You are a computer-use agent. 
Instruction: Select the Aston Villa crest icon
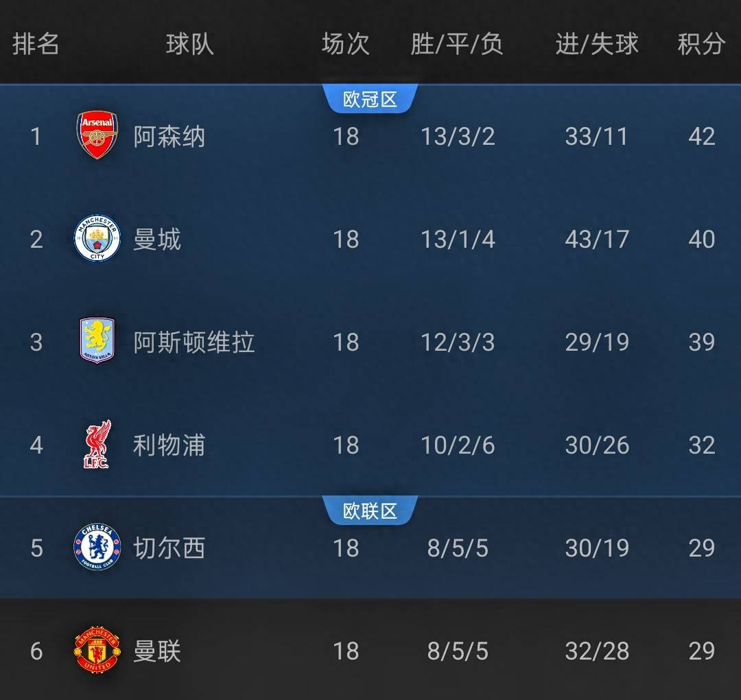pos(97,341)
